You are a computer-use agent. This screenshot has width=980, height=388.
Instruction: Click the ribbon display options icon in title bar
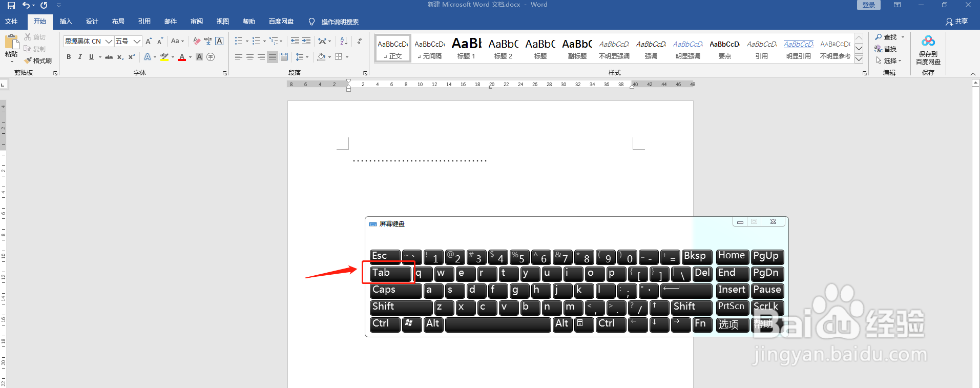pos(897,5)
